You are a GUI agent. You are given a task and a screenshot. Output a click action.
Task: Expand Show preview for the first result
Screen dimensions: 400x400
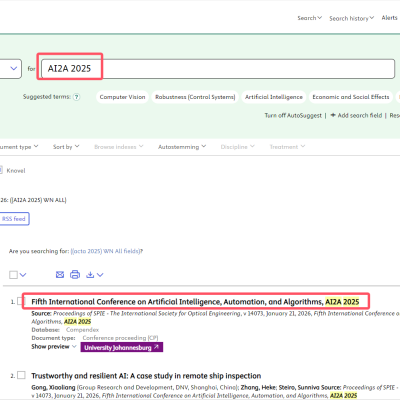(x=54, y=347)
